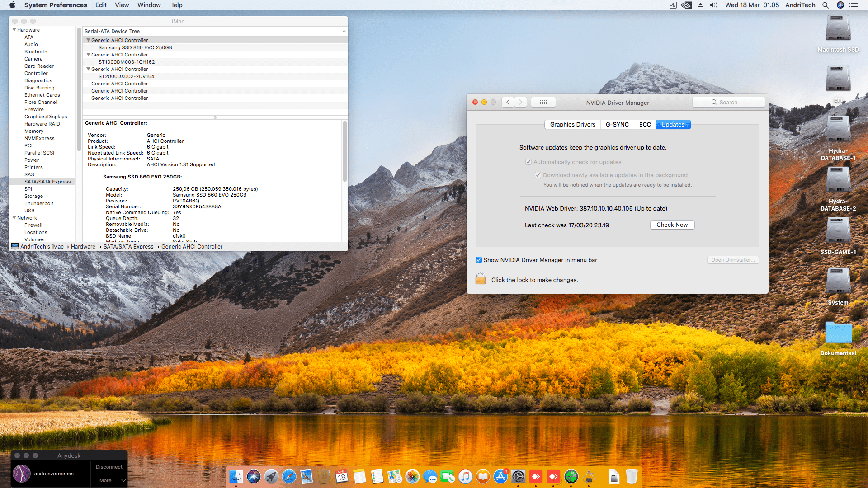Toggle Automatically check for updates checkbox
Image resolution: width=868 pixels, height=488 pixels.
pos(528,162)
